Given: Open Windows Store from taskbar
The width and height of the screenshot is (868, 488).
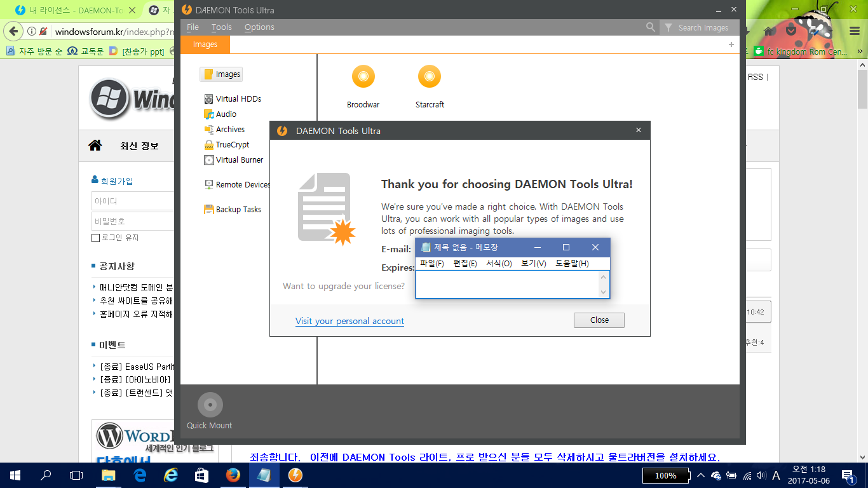Looking at the screenshot, I should (x=202, y=475).
